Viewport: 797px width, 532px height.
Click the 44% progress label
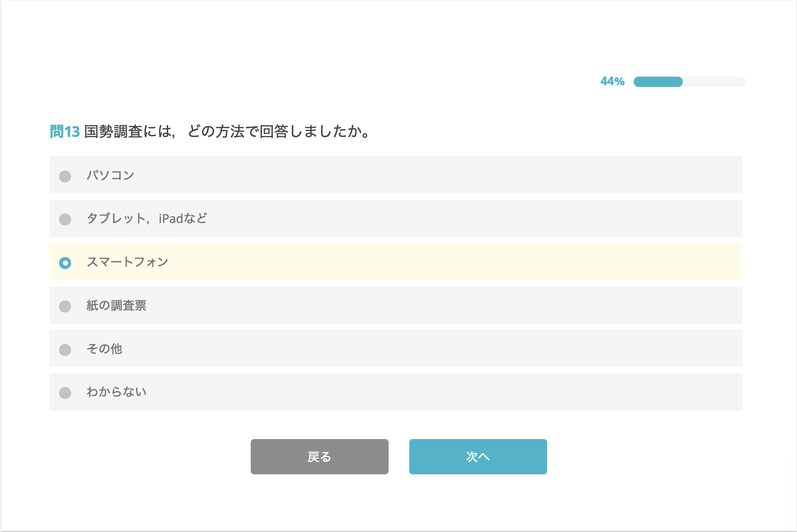click(x=613, y=81)
